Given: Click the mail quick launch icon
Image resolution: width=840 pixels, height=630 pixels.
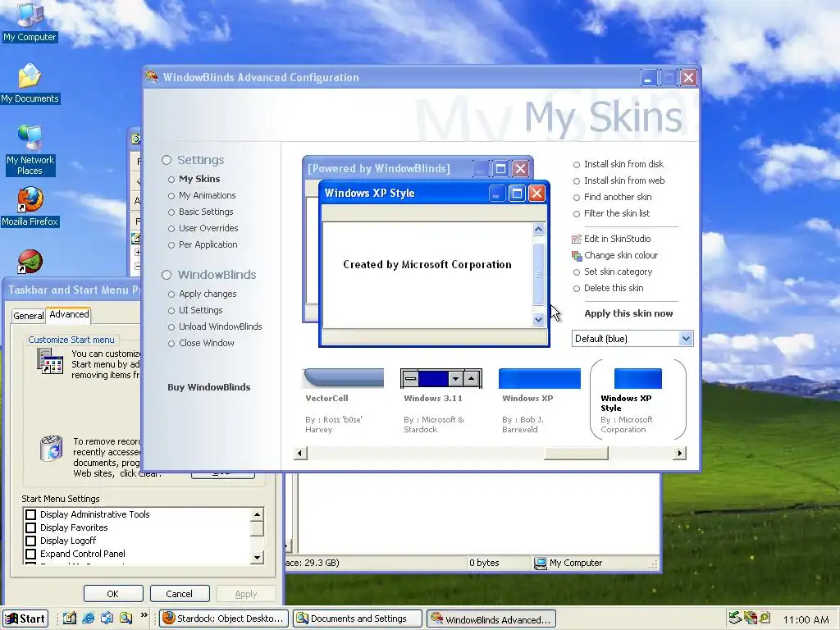Looking at the screenshot, I should pyautogui.click(x=107, y=618).
